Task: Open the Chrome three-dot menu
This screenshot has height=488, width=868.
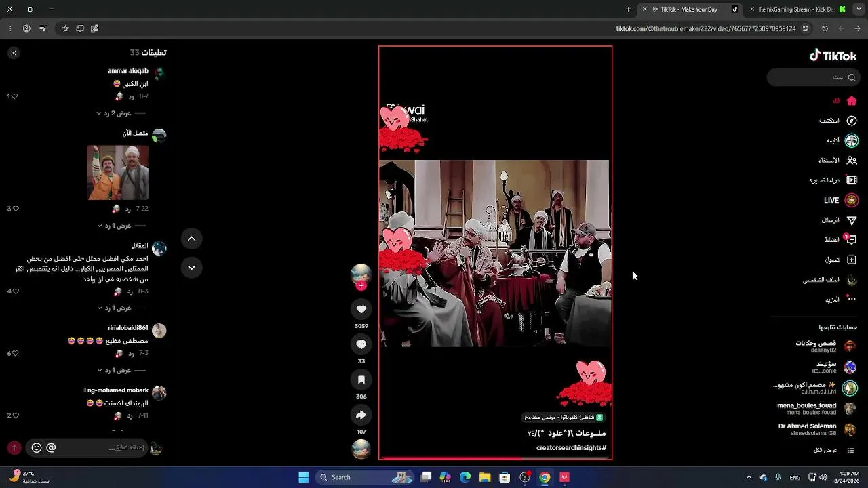Action: (10, 28)
